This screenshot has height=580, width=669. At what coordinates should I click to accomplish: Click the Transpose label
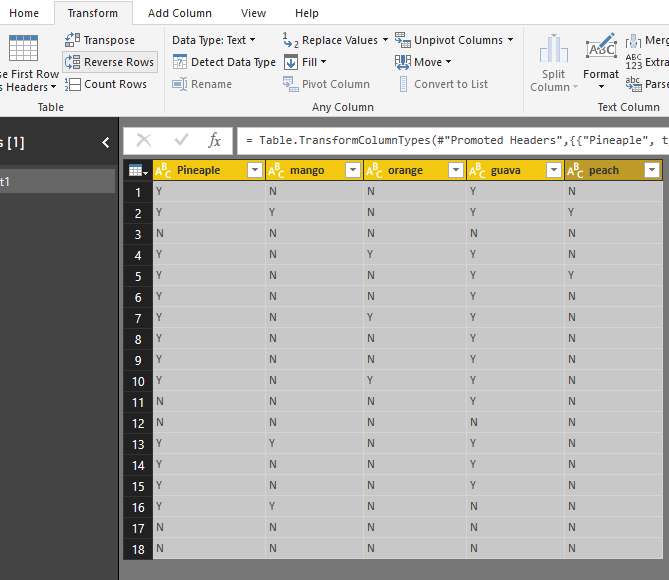pyautogui.click(x=109, y=40)
